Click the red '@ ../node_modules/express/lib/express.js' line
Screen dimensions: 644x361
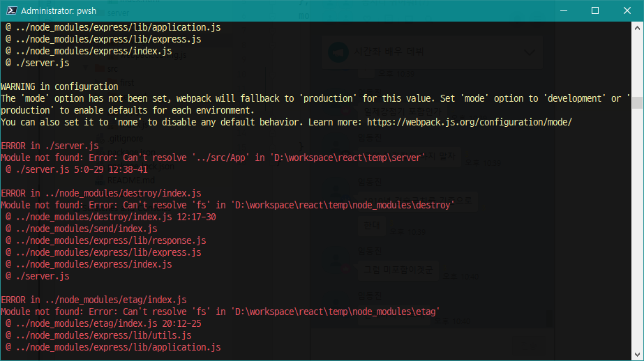pos(103,253)
